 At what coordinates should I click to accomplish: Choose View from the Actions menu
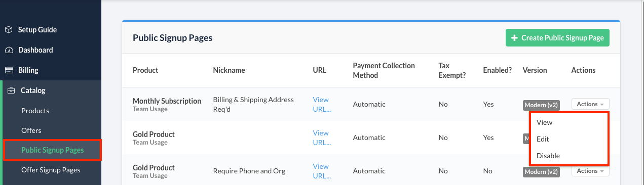tap(544, 122)
